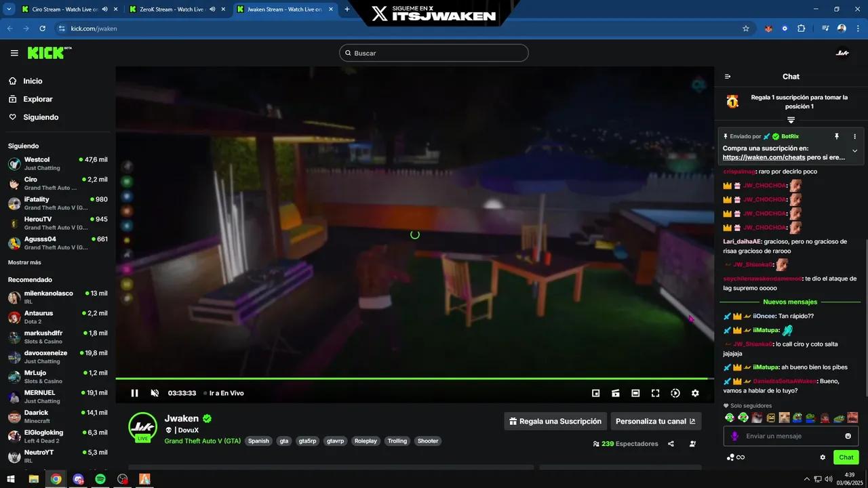Screen dimensions: 868x488
Task: Reload the page in Chrome
Action: click(42, 28)
